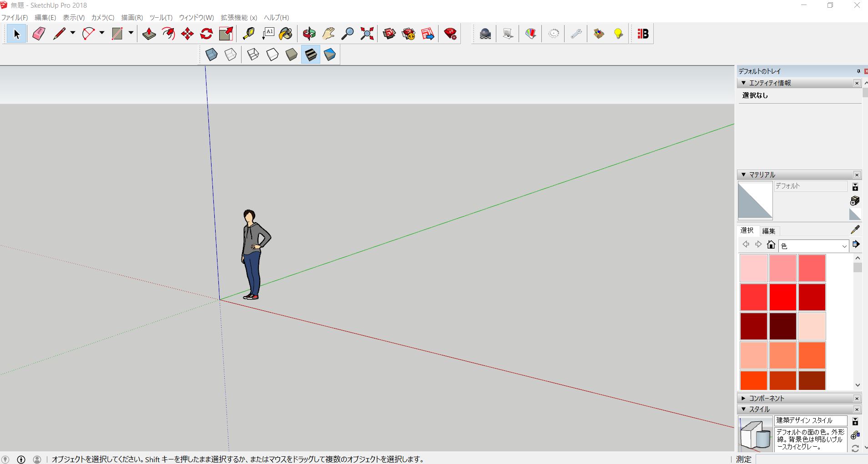Toggle X-Ray face style
Viewport: 868px width, 464px height.
(x=212, y=55)
